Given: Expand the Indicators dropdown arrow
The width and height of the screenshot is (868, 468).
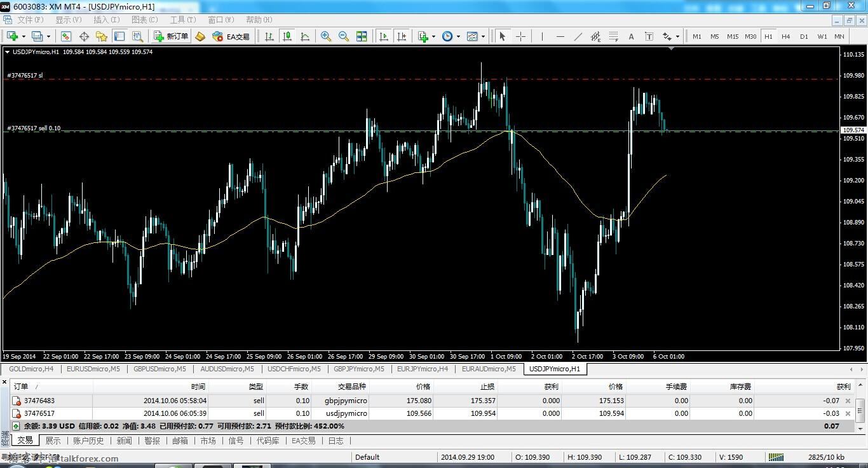Looking at the screenshot, I should pos(433,36).
